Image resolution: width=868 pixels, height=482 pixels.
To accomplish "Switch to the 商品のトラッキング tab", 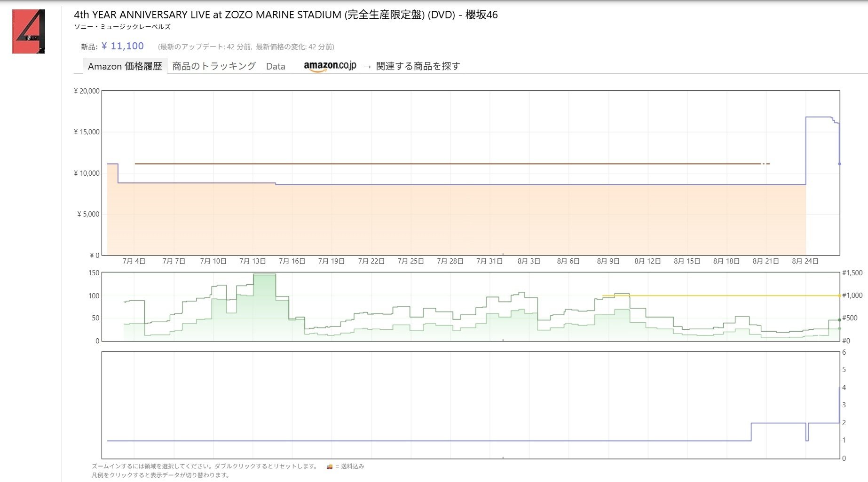I will coord(214,66).
